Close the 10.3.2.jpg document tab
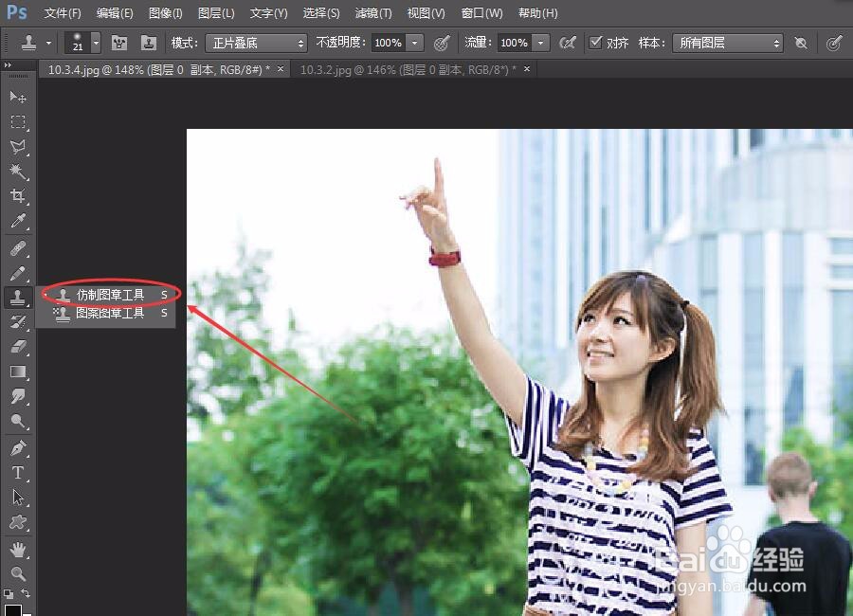This screenshot has width=853, height=616. click(527, 68)
